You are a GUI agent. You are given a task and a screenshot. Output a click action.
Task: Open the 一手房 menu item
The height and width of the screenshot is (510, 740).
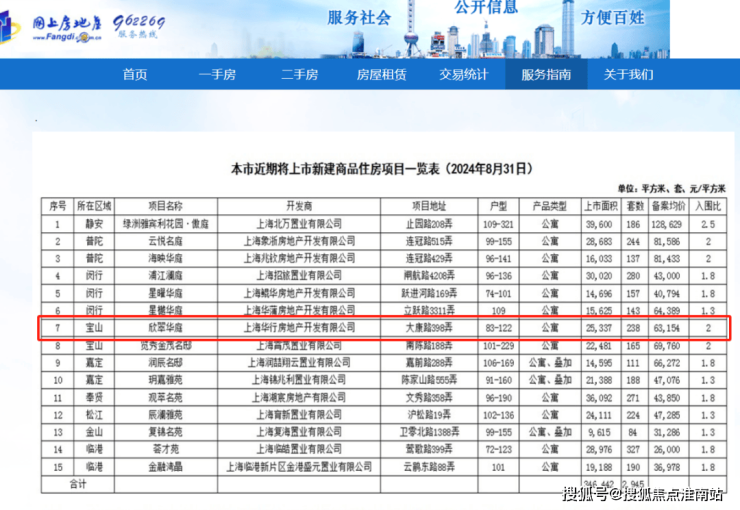[217, 75]
